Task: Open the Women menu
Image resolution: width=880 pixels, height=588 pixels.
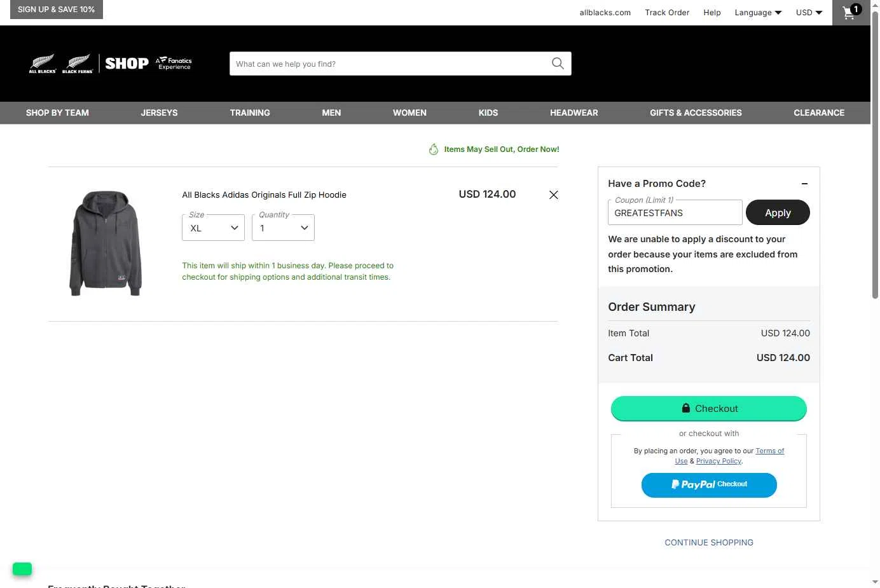Action: pos(409,113)
